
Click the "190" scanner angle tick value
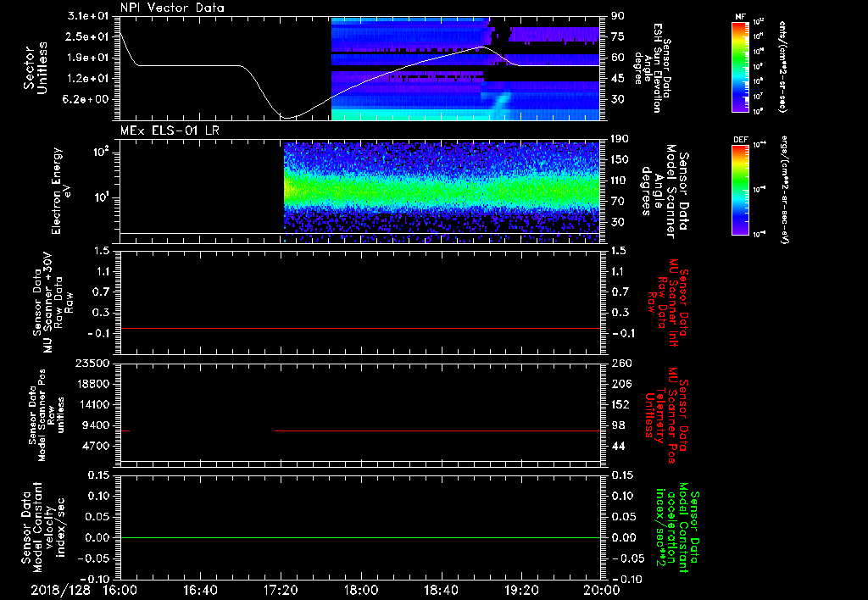(620, 139)
